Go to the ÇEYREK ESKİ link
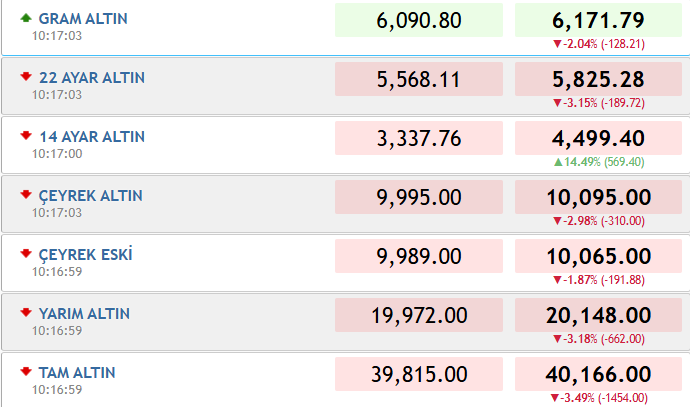This screenshot has height=407, width=690. (85, 255)
